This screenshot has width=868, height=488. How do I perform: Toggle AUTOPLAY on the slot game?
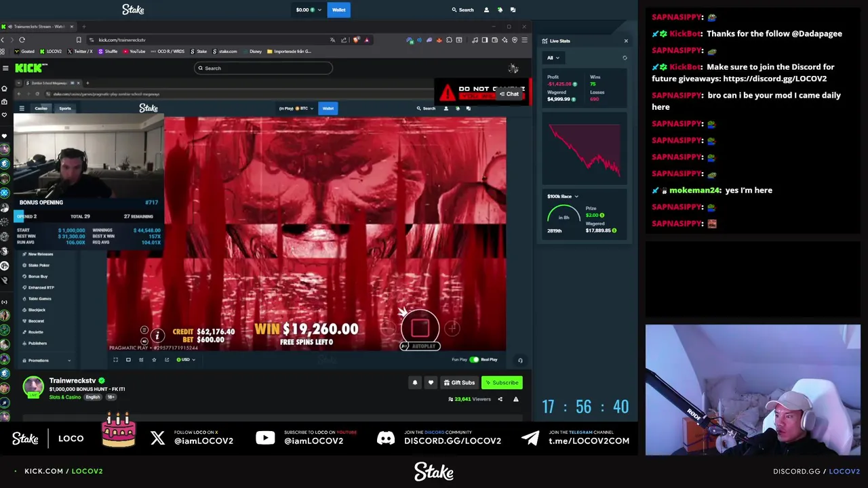coord(420,346)
